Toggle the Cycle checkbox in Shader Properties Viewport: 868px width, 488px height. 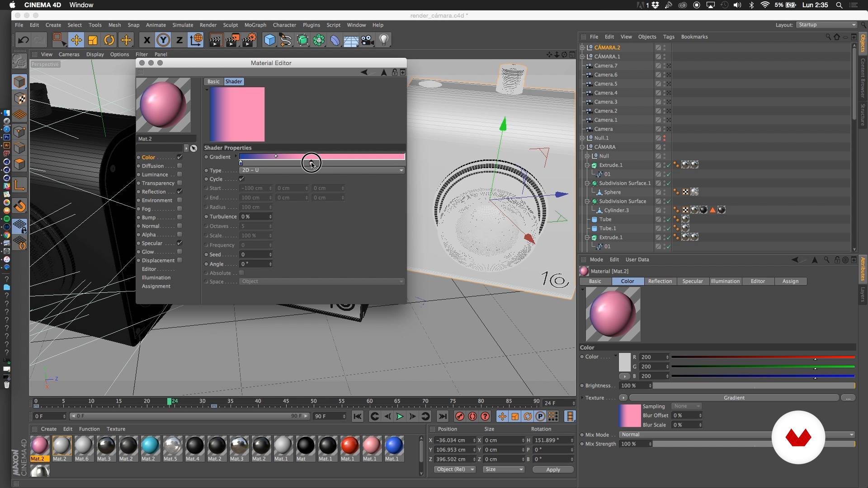point(241,179)
